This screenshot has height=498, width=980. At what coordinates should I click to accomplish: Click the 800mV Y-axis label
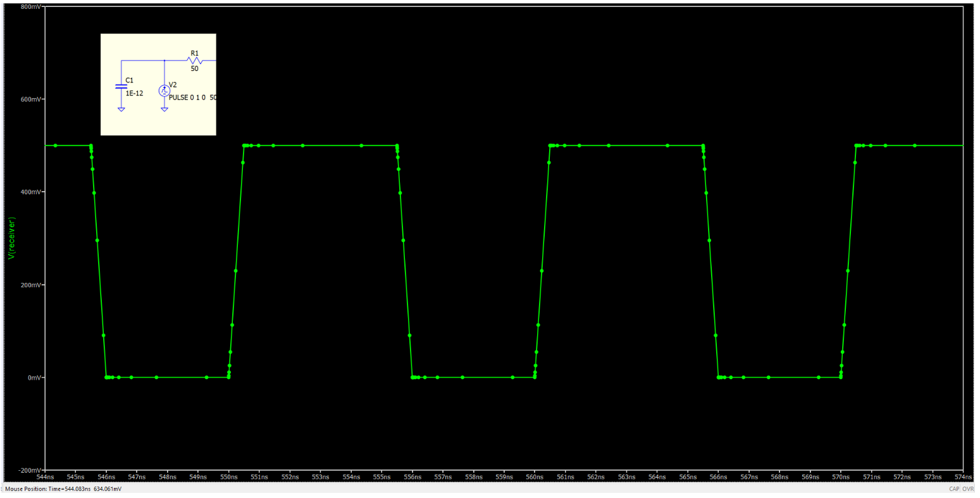pos(31,6)
